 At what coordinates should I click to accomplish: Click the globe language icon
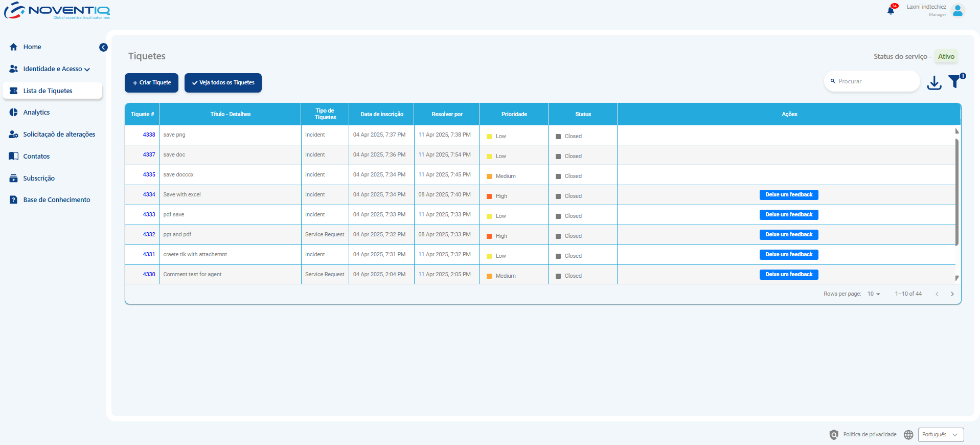coord(908,435)
